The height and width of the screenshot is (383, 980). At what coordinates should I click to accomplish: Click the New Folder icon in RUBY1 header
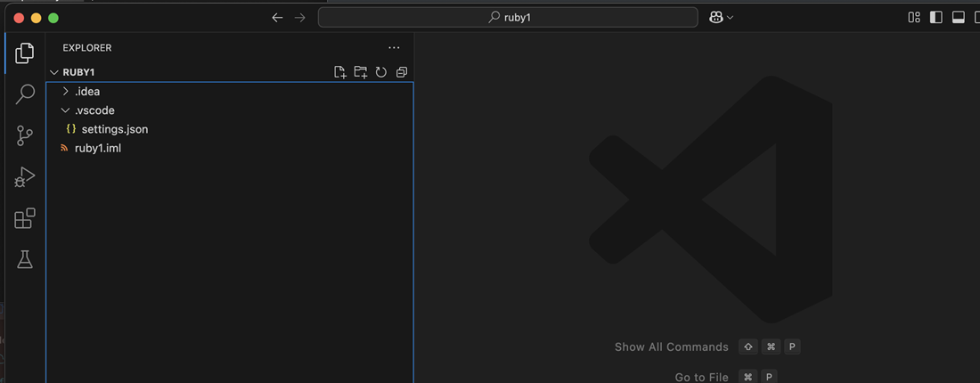pyautogui.click(x=361, y=72)
